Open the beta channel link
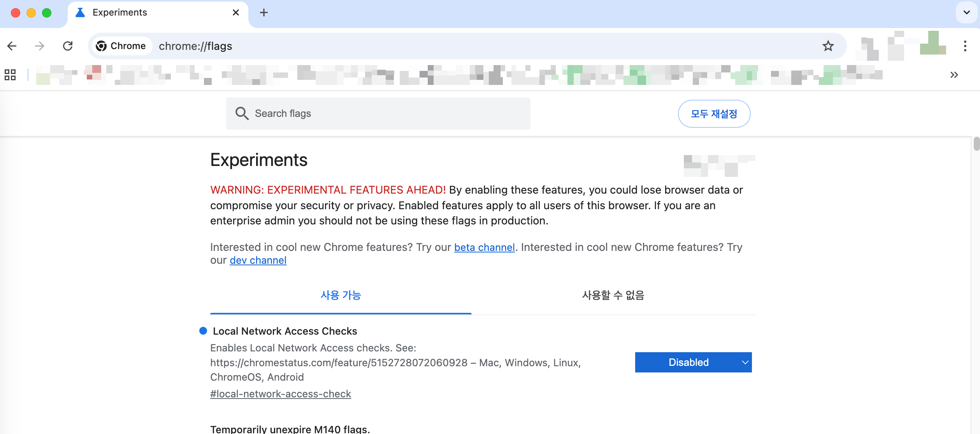The height and width of the screenshot is (434, 980). [x=484, y=247]
